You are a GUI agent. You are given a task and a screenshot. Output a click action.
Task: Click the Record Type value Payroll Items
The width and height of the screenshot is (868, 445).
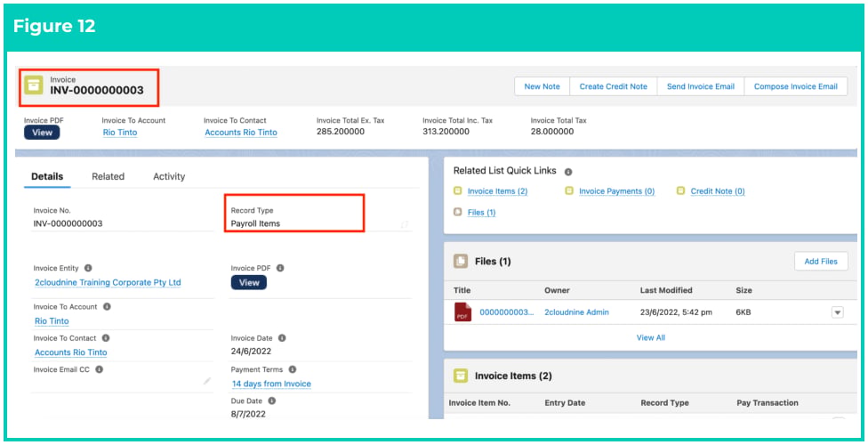(255, 224)
